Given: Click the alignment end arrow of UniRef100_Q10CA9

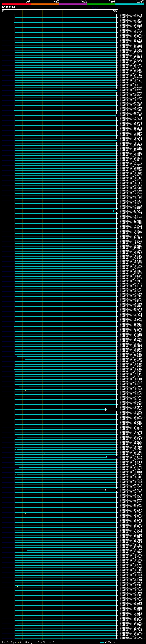Looking at the screenshot, I should (106, 410).
